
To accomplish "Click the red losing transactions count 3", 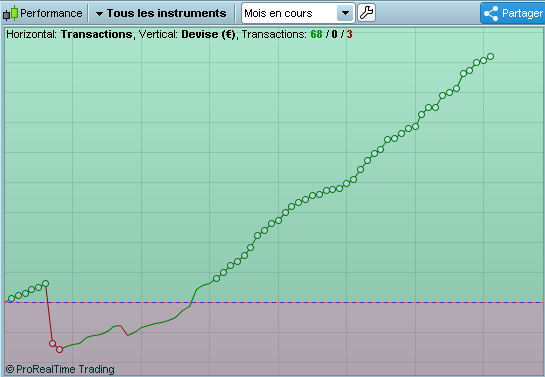I will tap(349, 34).
